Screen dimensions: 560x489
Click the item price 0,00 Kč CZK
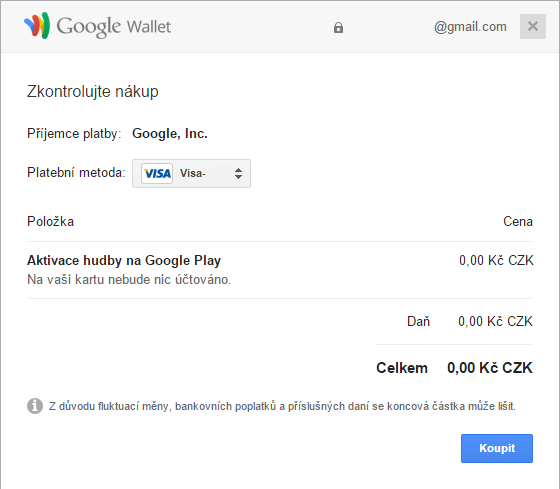click(496, 261)
